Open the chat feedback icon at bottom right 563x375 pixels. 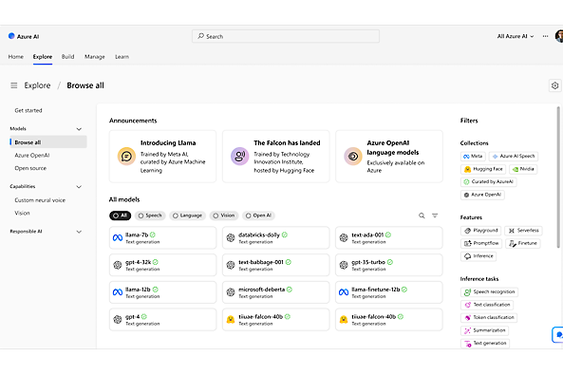[558, 335]
